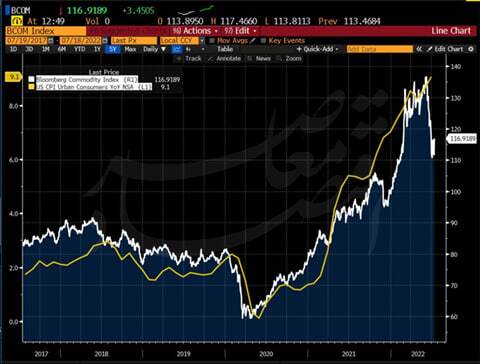The image size is (480, 364).
Task: Click the Mov Avgs pencil edit icon
Action: [x=253, y=41]
